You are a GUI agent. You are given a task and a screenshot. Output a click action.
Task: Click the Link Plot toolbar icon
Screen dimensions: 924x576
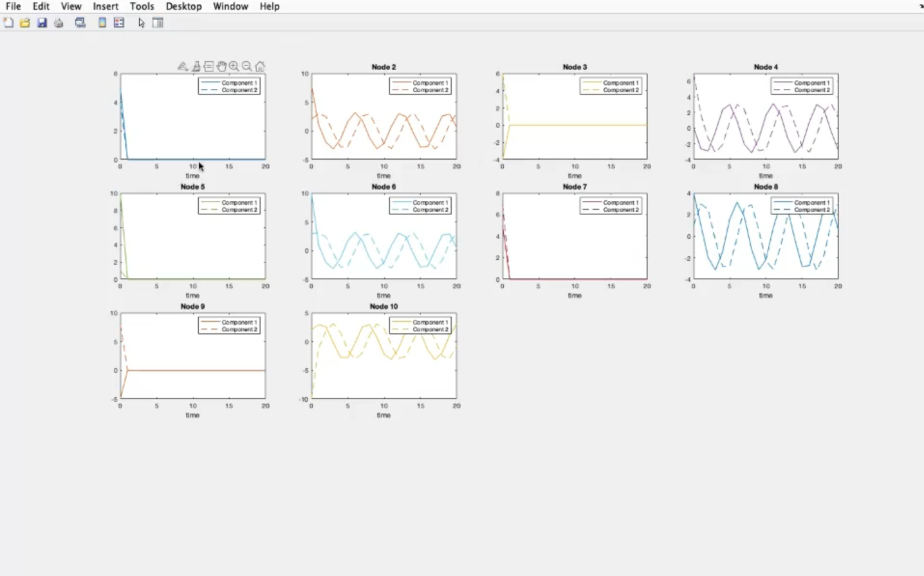click(80, 23)
